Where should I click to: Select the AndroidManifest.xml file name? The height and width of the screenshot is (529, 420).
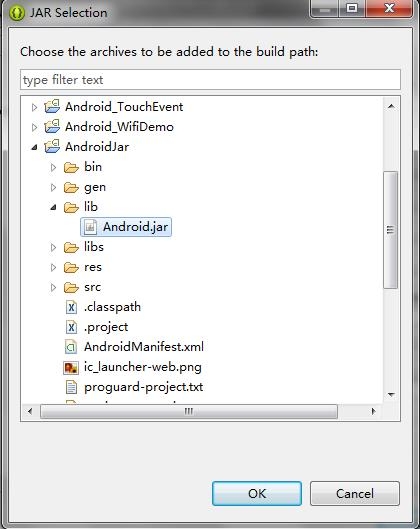point(144,347)
